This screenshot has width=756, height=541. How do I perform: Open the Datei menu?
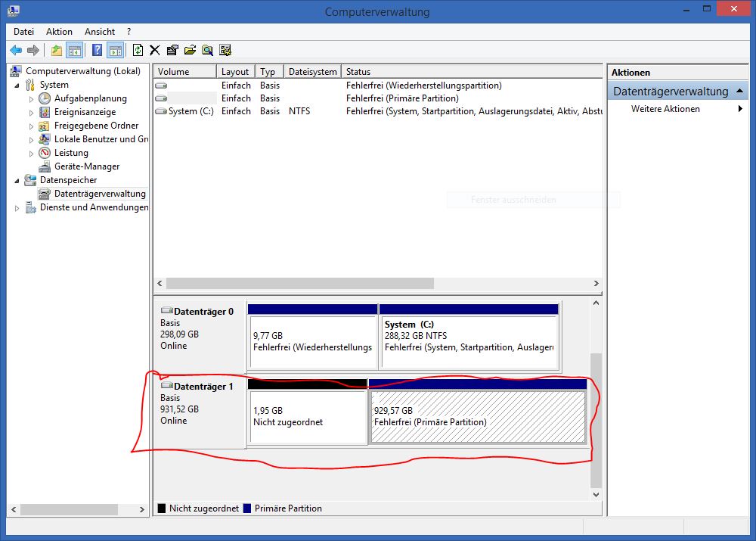pyautogui.click(x=23, y=31)
